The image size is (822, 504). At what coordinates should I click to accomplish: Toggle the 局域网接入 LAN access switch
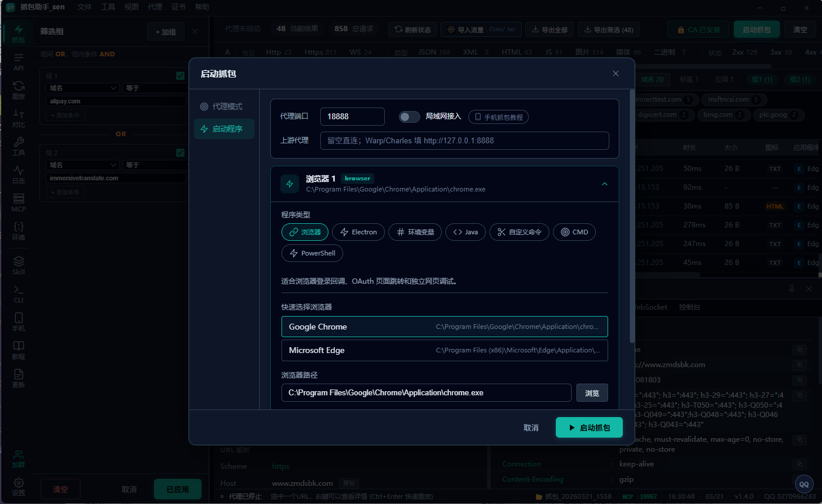(x=410, y=116)
